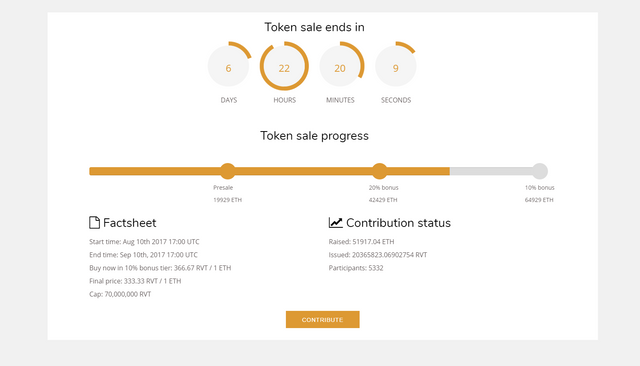Click the Participants: 5332 text
Viewport: 640px width, 366px height.
click(x=356, y=268)
